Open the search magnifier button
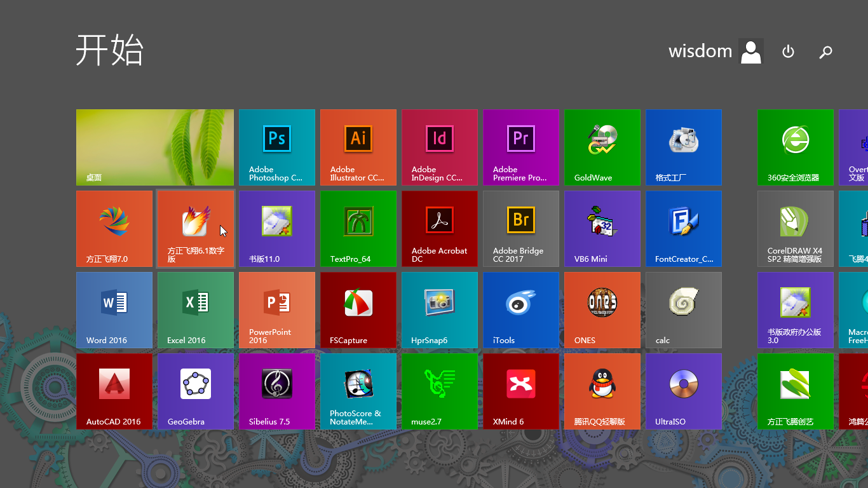 pyautogui.click(x=825, y=51)
